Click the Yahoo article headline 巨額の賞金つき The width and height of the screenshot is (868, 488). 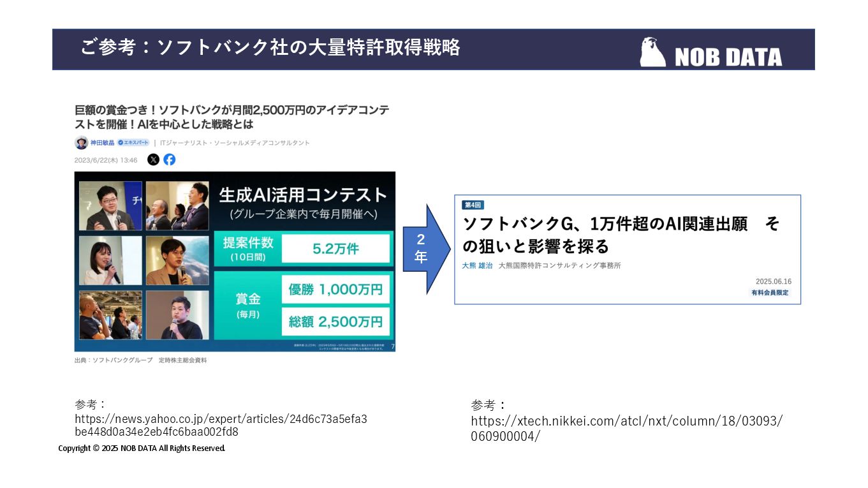click(x=232, y=117)
